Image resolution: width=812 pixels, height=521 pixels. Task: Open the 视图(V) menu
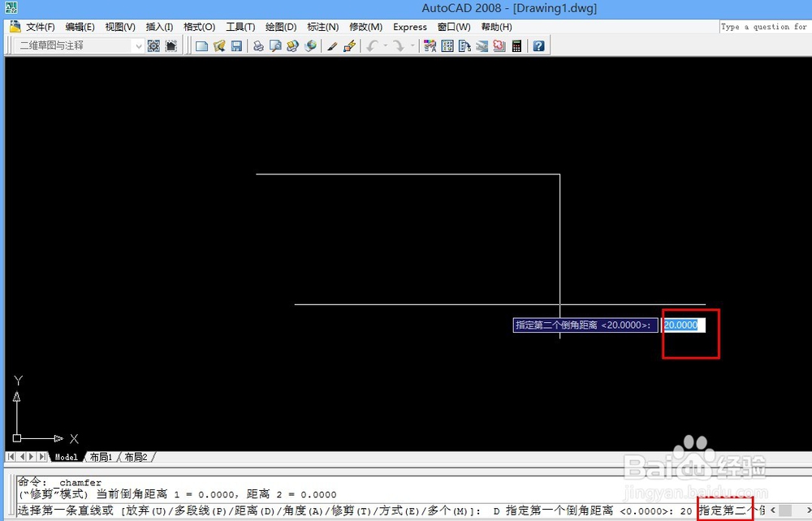(x=120, y=27)
